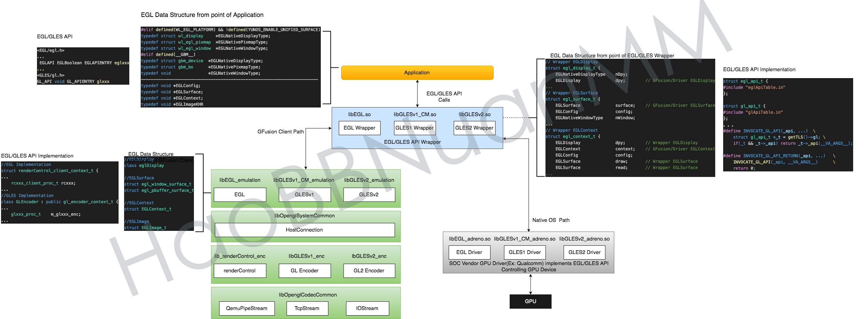Click the GPU block at the bottom
The image size is (868, 319).
(530, 301)
